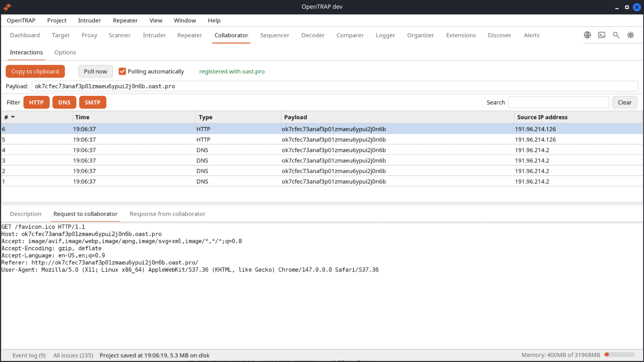The width and height of the screenshot is (644, 362).
Task: Switch to the Proxy tab
Action: click(x=89, y=35)
